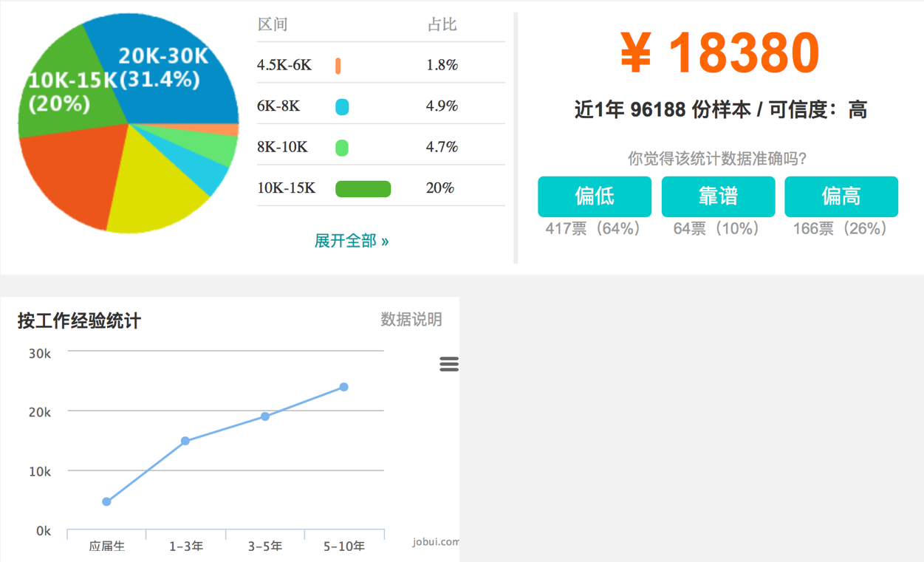This screenshot has height=562, width=924.
Task: Click the 区间 column header
Action: click(x=272, y=25)
